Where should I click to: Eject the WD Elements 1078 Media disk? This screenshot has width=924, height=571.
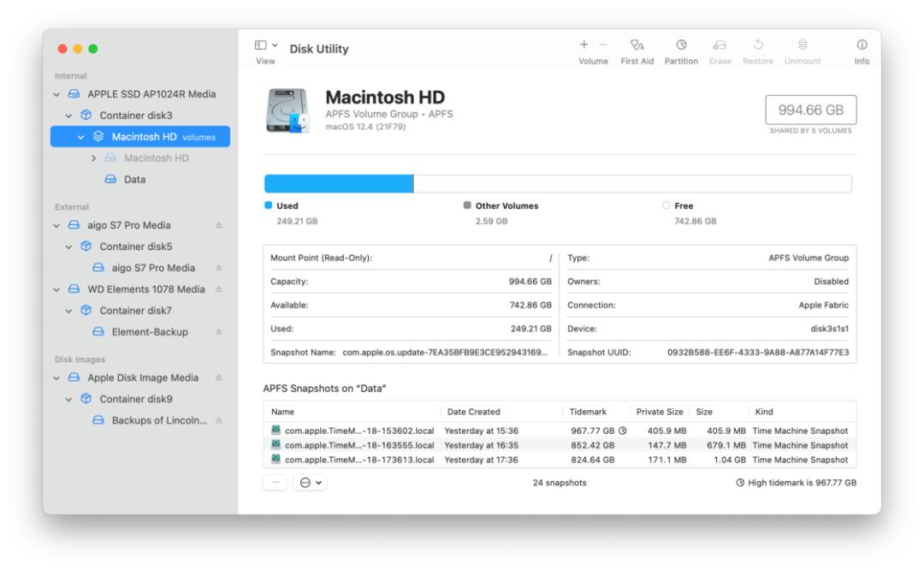click(x=218, y=289)
